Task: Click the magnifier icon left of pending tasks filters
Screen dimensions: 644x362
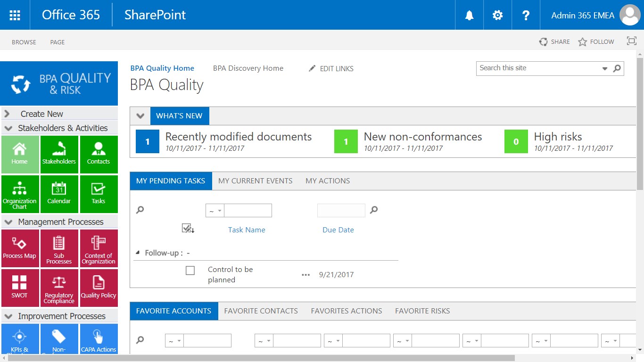Action: coord(140,210)
